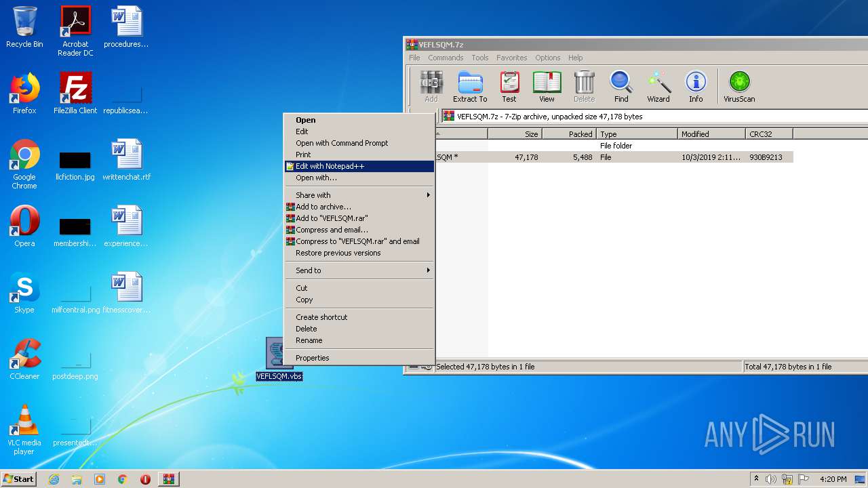Select the Acrobat Reader DC desktop icon
This screenshot has width=868, height=488.
point(75,31)
